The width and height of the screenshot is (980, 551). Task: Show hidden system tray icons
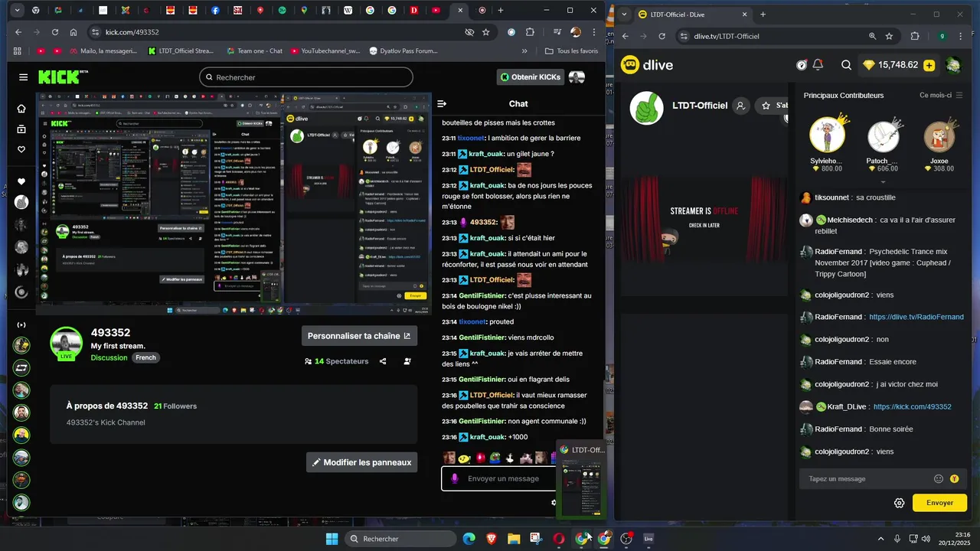(x=880, y=539)
